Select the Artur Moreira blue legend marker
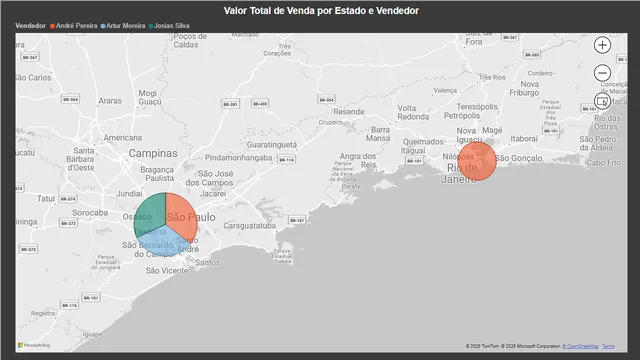The width and height of the screenshot is (640, 360). pyautogui.click(x=103, y=26)
